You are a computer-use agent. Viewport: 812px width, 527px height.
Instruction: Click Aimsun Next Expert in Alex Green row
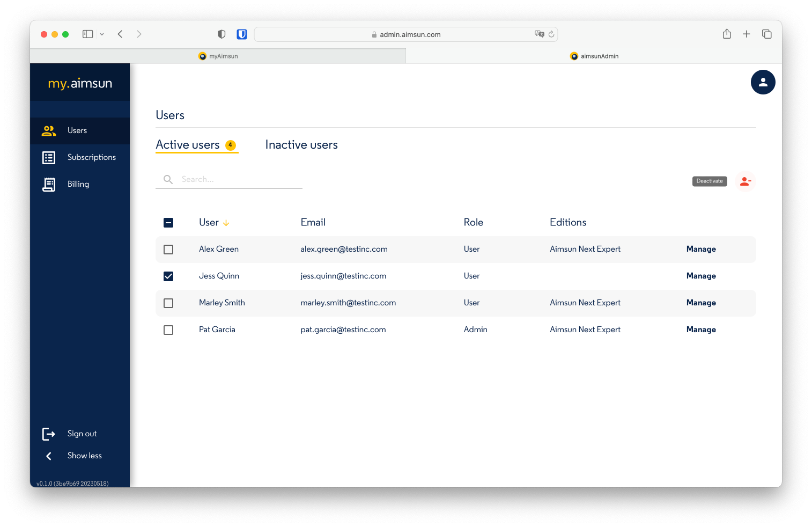(585, 249)
